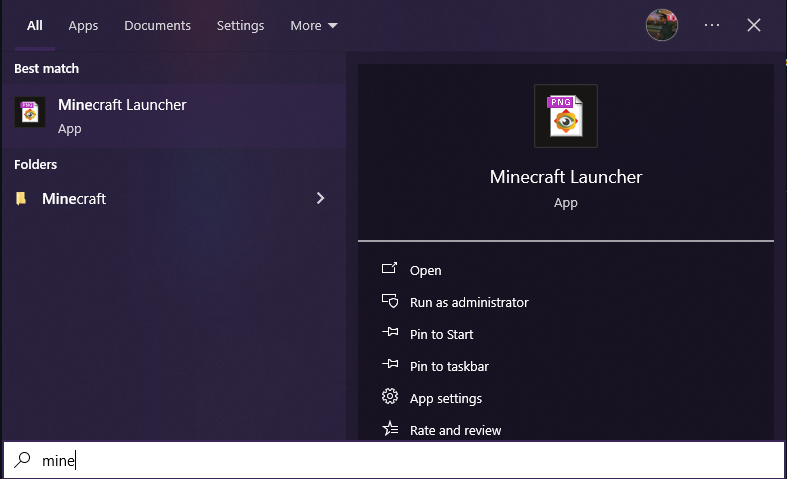Switch to the Settings search tab
Image resolution: width=787 pixels, height=479 pixels.
(240, 26)
